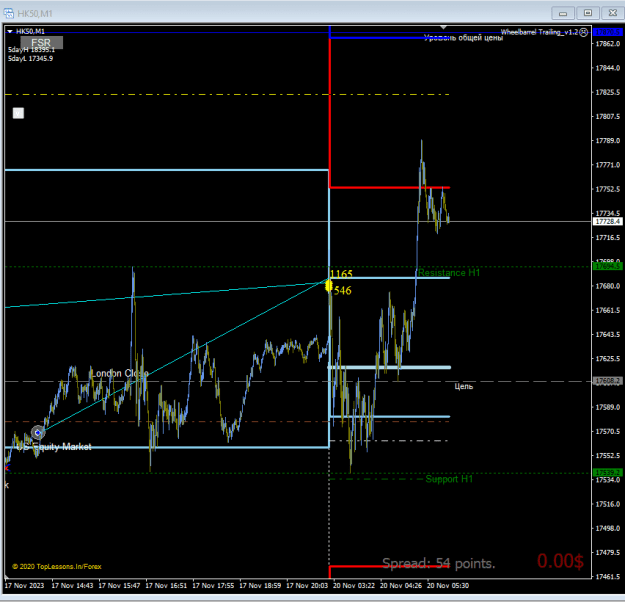Click the 'Spread: 54 points.' text
625x602 pixels.
click(438, 563)
